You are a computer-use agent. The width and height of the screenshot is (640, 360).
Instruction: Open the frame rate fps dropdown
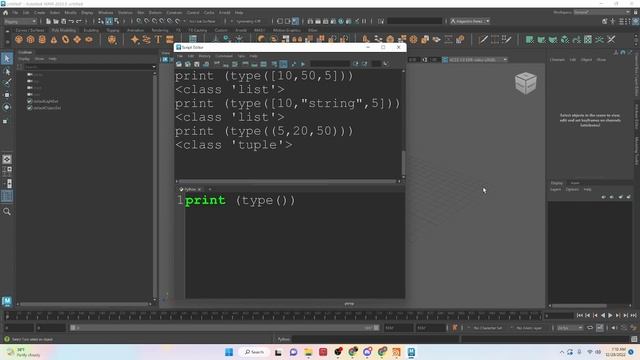tap(570, 328)
